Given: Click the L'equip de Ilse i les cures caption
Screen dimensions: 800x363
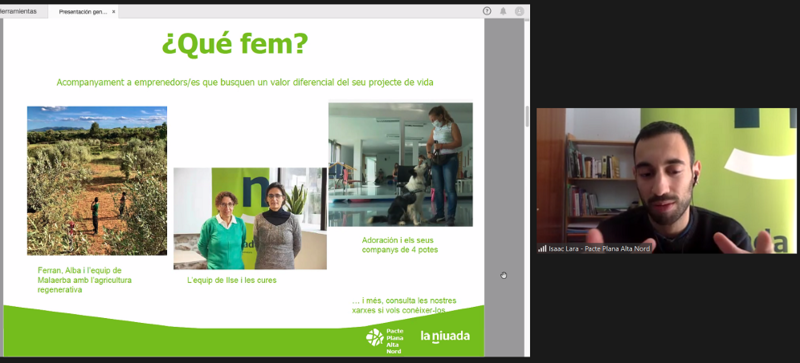Looking at the screenshot, I should pyautogui.click(x=232, y=280).
